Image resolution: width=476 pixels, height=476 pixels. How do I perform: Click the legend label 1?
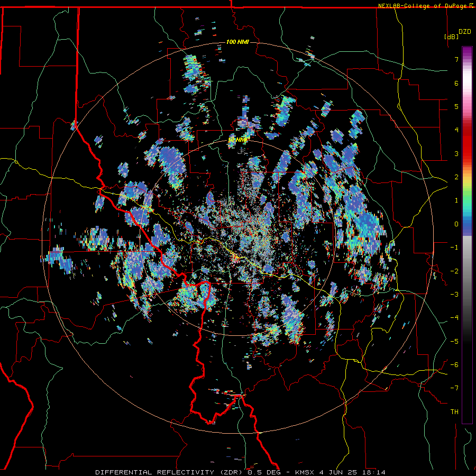click(x=456, y=200)
